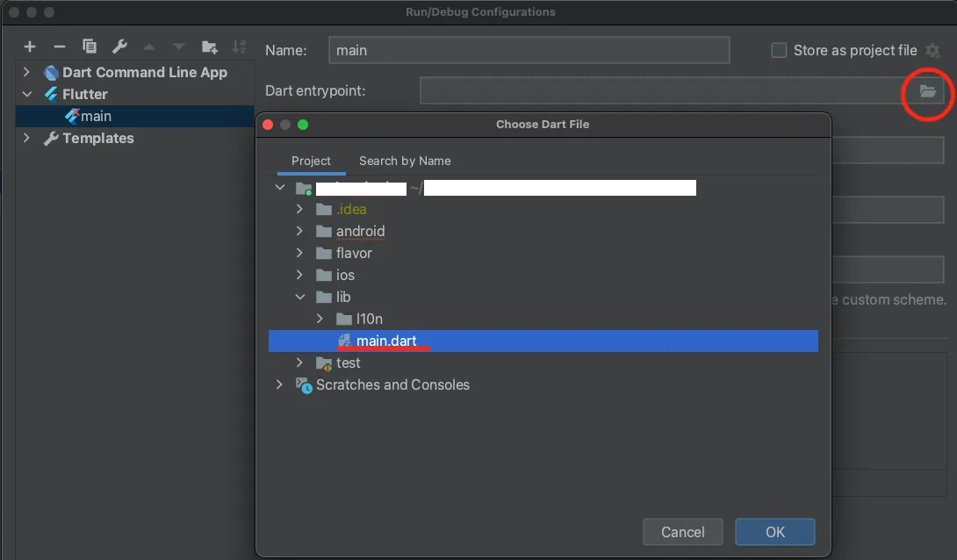Viewport: 957px width, 560px height.
Task: Click the l10n folder icon
Action: 344,319
